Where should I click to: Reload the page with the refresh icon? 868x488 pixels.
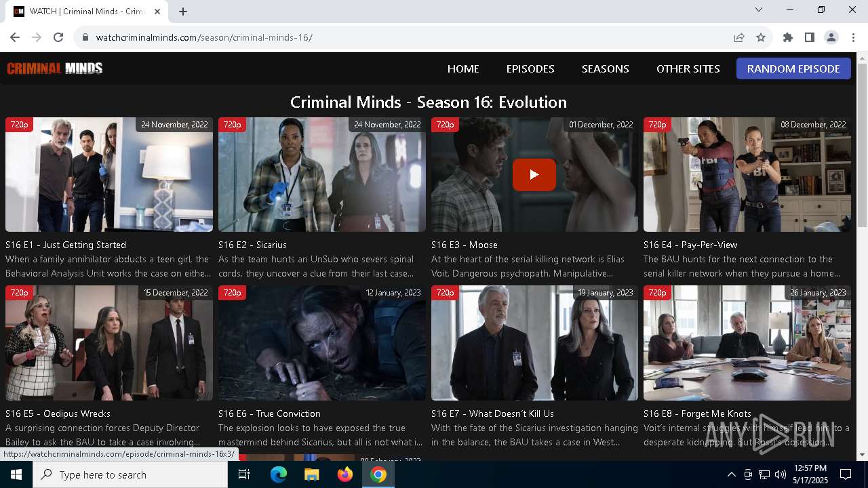[x=58, y=37]
